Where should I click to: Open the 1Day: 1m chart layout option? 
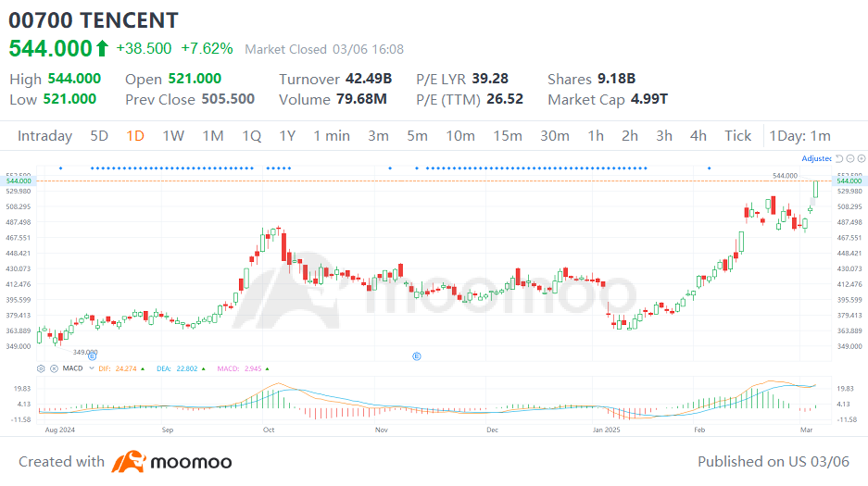click(799, 136)
